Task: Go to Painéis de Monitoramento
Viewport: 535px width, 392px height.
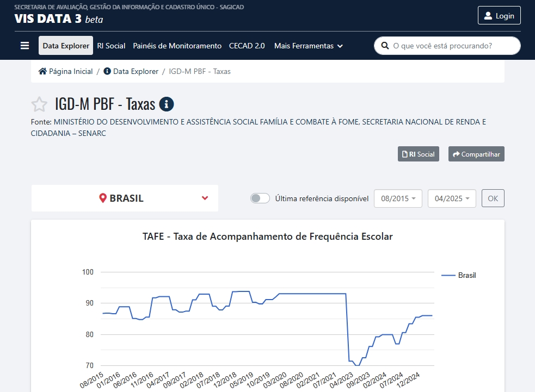Action: tap(177, 46)
